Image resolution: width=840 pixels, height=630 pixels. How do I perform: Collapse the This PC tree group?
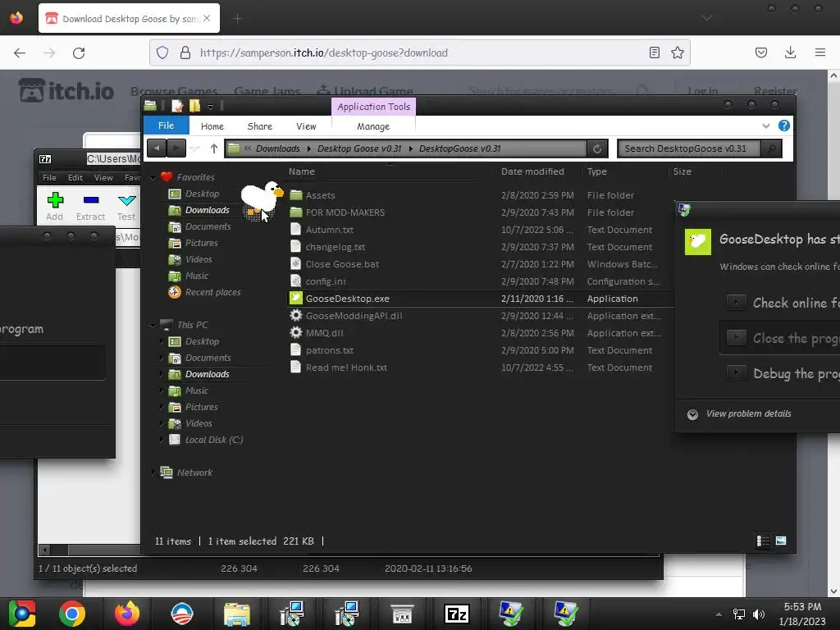pos(153,325)
